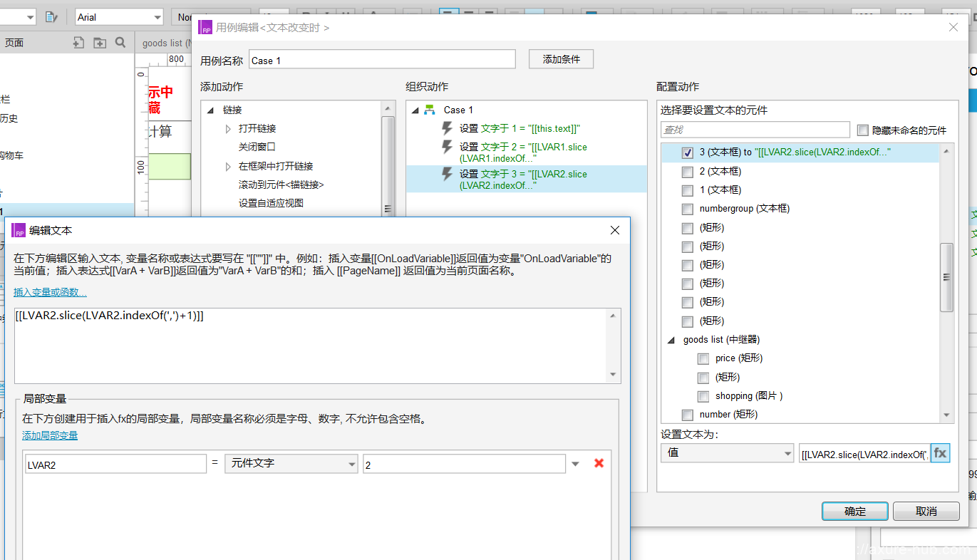977x560 pixels.
Task: Click widget list scroll-down arrow
Action: (946, 415)
